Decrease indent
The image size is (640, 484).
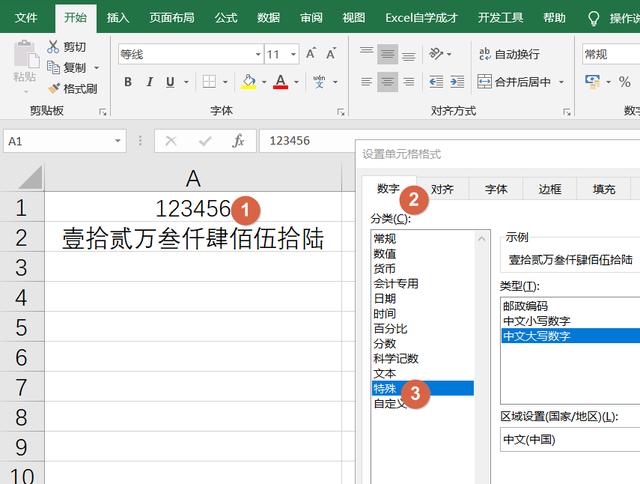point(436,82)
